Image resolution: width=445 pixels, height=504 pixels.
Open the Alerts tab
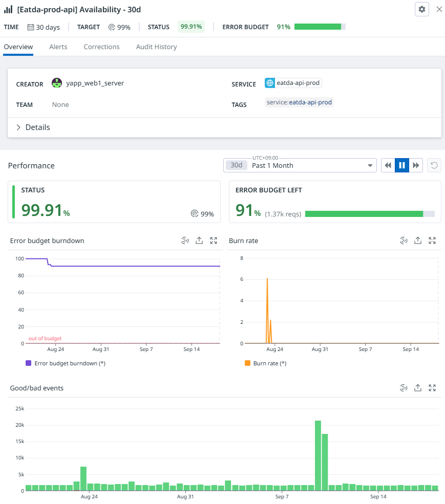pos(58,47)
